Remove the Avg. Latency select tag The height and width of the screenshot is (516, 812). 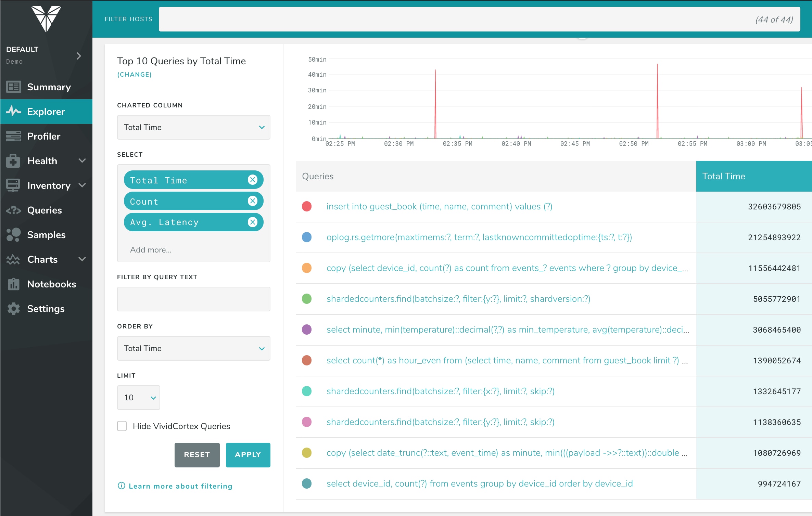tap(253, 222)
